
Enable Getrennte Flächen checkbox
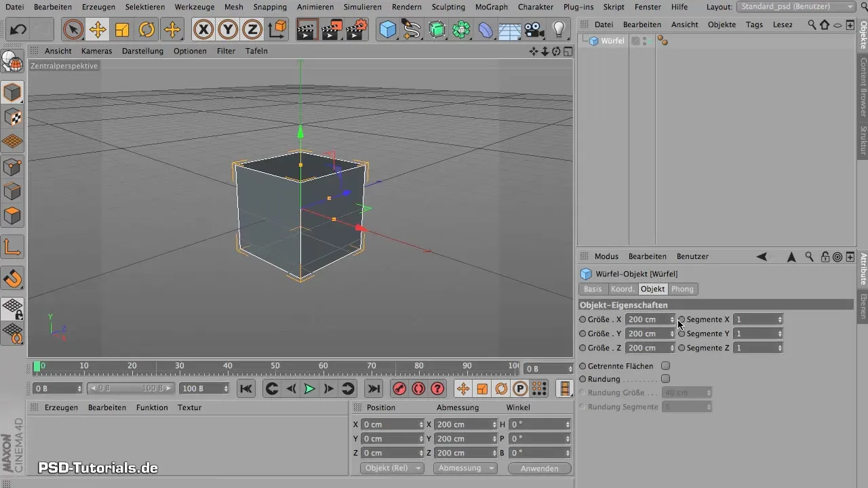(x=665, y=366)
